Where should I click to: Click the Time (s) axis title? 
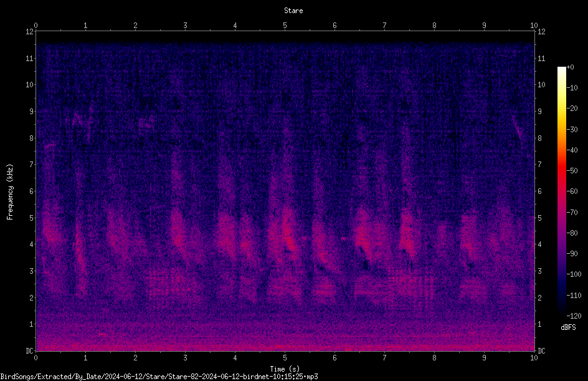(285, 369)
